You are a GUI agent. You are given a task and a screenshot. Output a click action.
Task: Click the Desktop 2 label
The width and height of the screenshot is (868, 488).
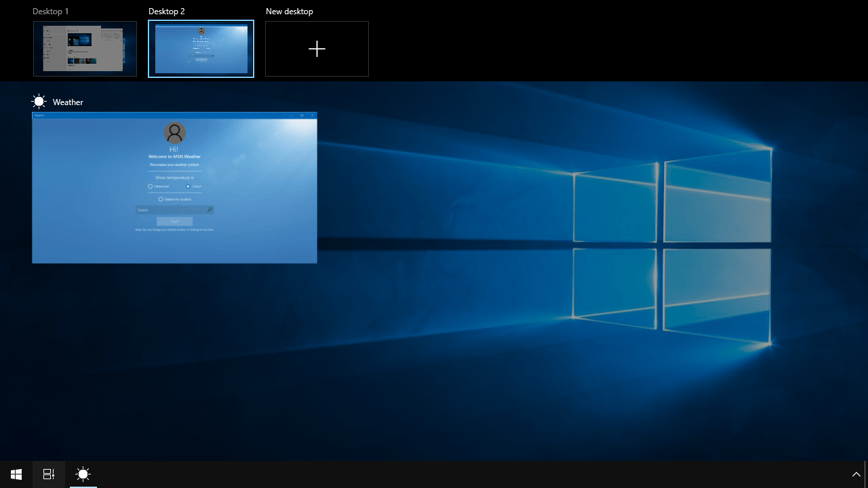[167, 12]
